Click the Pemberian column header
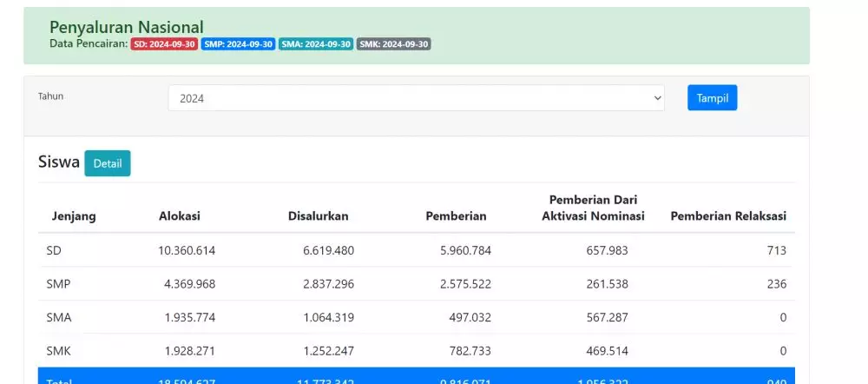 pos(456,216)
